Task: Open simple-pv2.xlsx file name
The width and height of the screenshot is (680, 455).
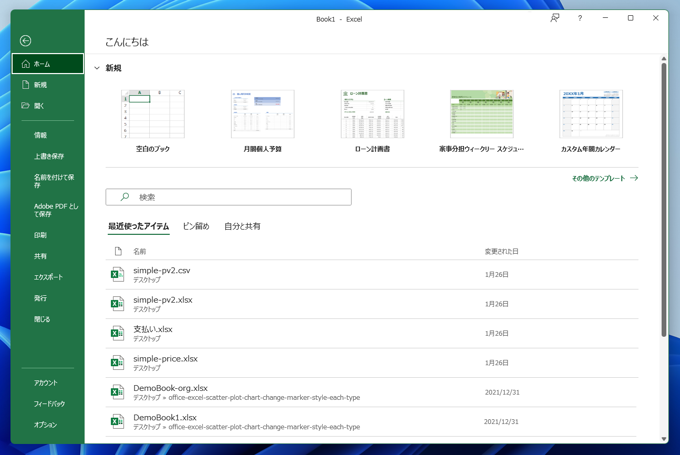Action: point(163,300)
